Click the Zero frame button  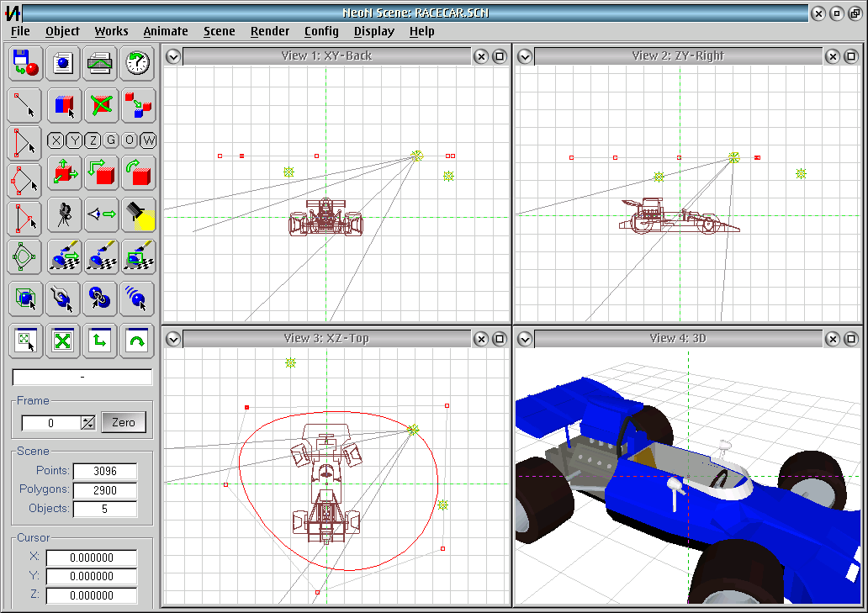[124, 423]
